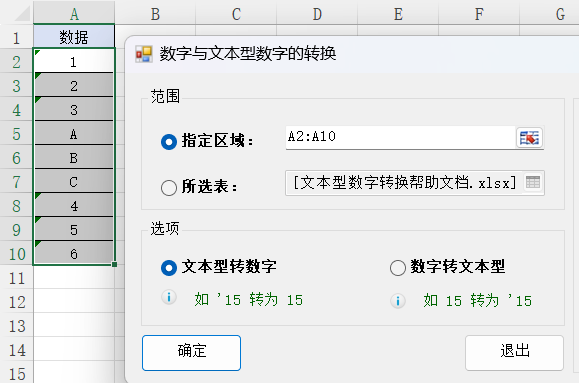Image resolution: width=579 pixels, height=383 pixels.
Task: Click the info icon under 文本型转数字
Action: click(x=169, y=297)
